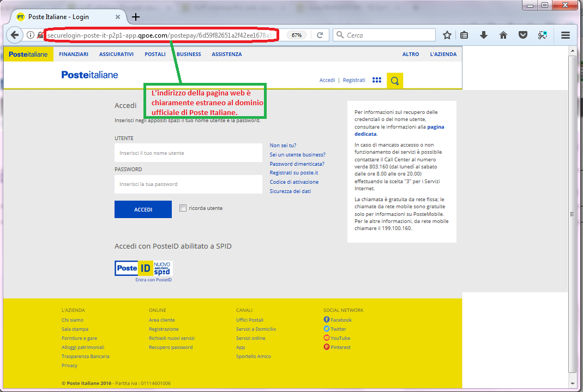Open the Privacy footer link
583x392 pixels.
tap(69, 366)
